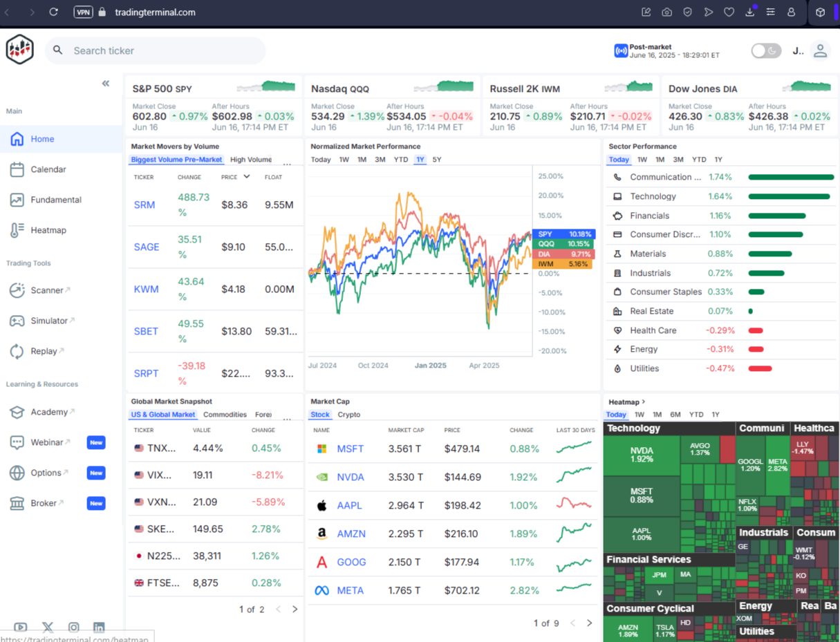Open the SRPT ticker link
Viewport: 840px width, 642px height.
coord(146,373)
